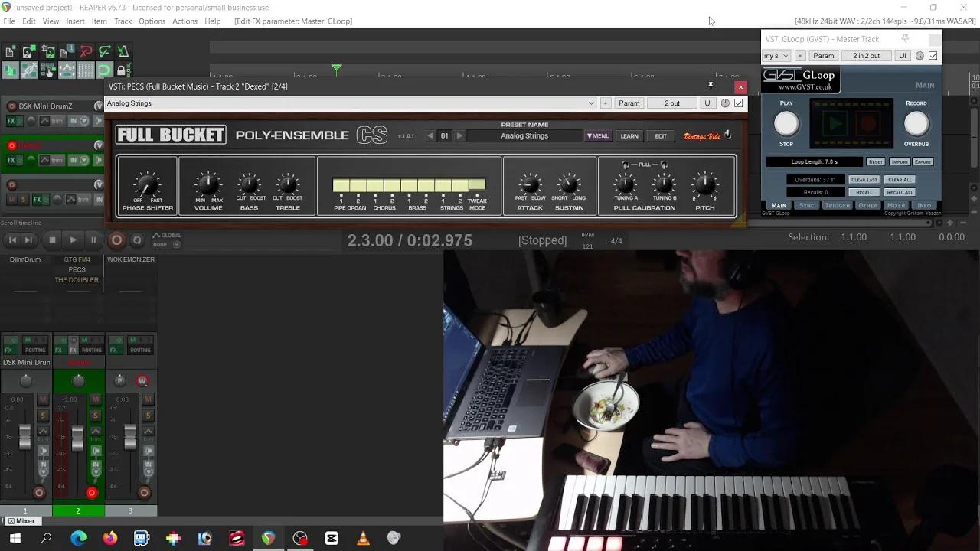The height and width of the screenshot is (551, 980).
Task: Open the Analog Strings preset dropdown
Action: pyautogui.click(x=591, y=103)
